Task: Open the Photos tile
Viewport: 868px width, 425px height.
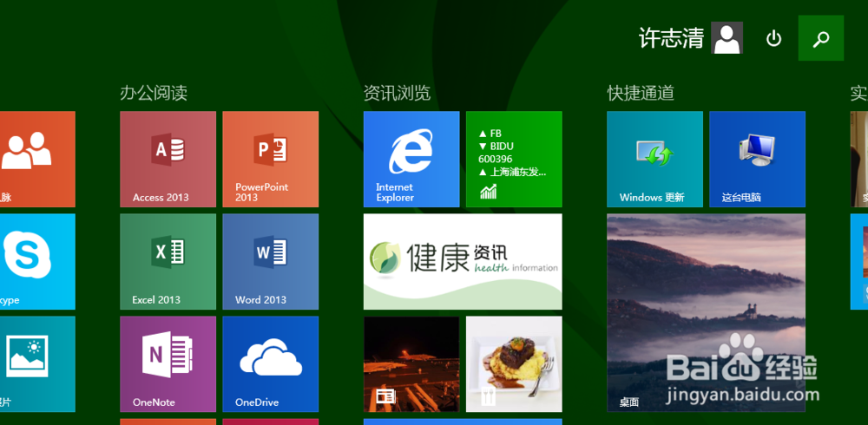Action: coord(37,363)
